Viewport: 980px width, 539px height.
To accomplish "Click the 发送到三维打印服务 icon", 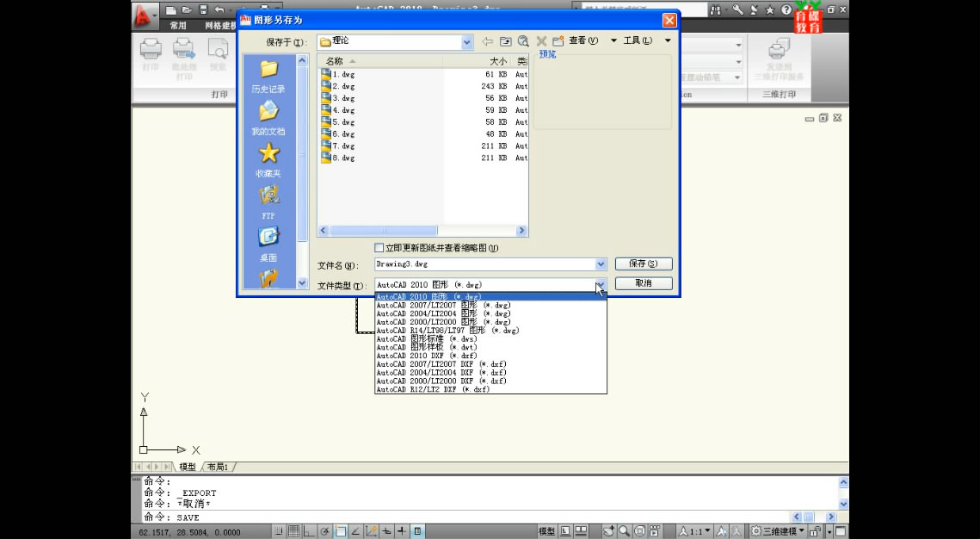I will [x=779, y=49].
